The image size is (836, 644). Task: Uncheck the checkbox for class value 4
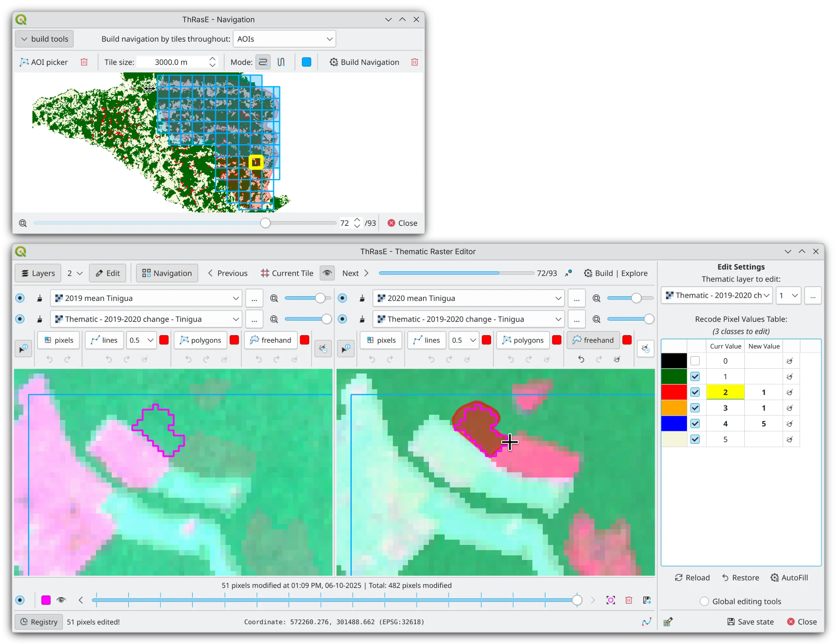coord(695,424)
